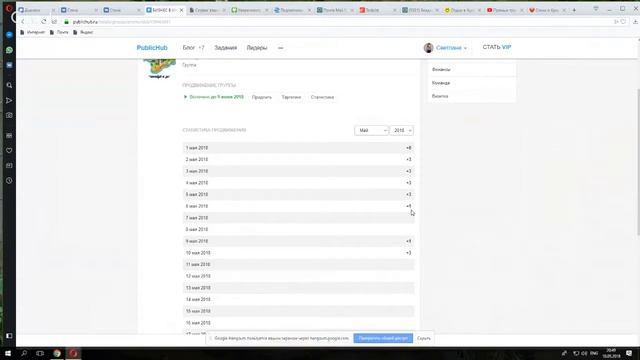Open new browser tab with plus
640x360 pixels.
574,10
